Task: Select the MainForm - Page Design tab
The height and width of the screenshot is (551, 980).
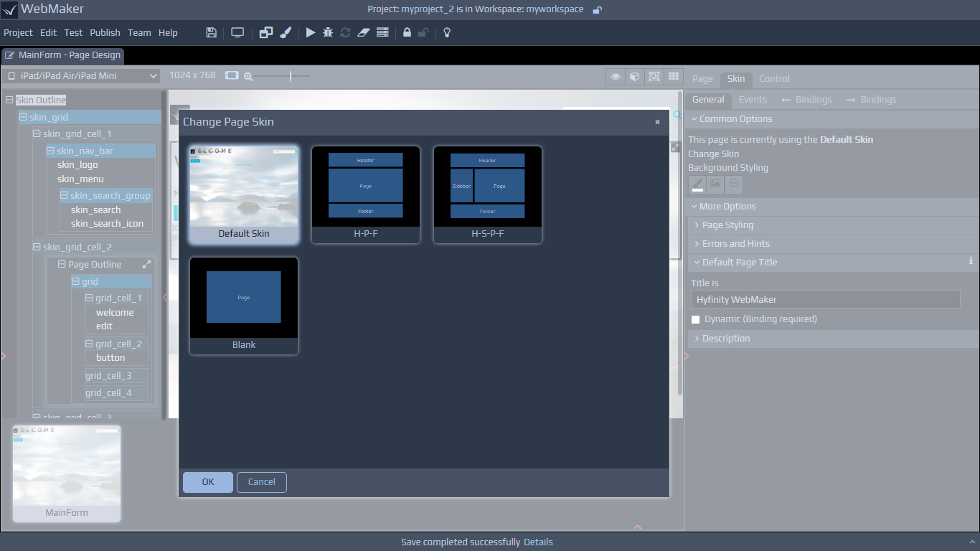Action: 62,55
